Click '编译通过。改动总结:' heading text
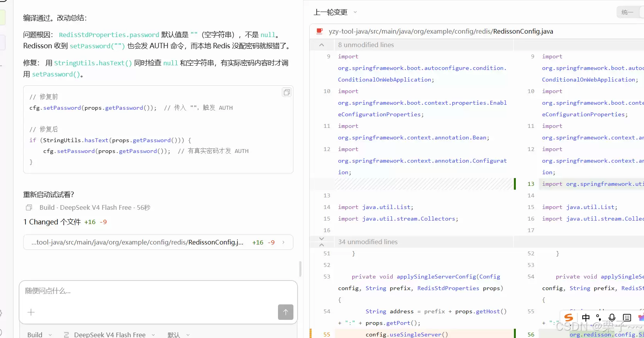This screenshot has height=338, width=644. point(55,18)
